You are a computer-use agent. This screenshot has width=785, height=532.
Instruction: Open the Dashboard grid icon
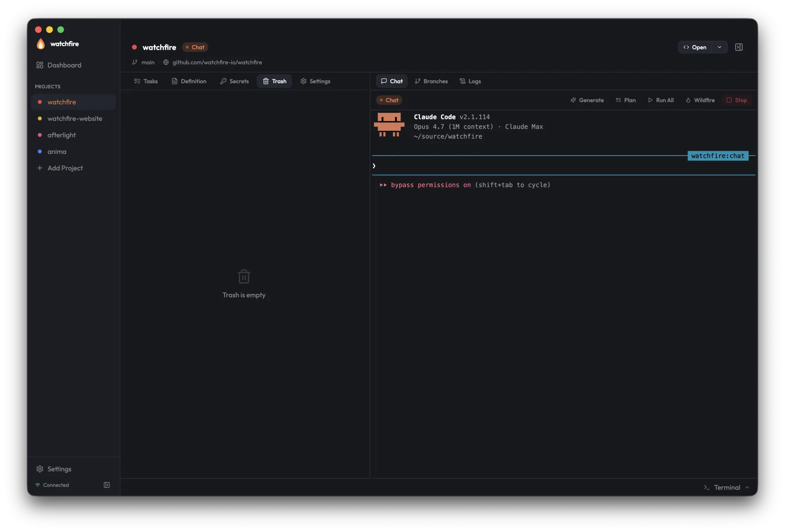click(x=40, y=65)
